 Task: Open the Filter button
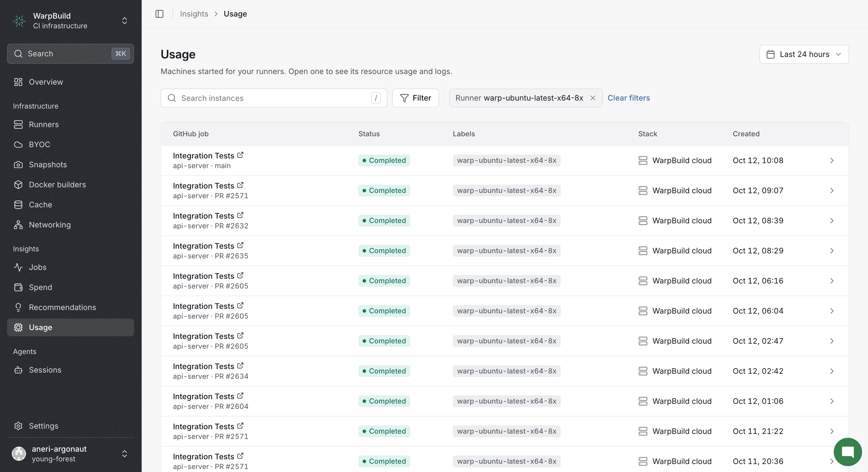415,98
